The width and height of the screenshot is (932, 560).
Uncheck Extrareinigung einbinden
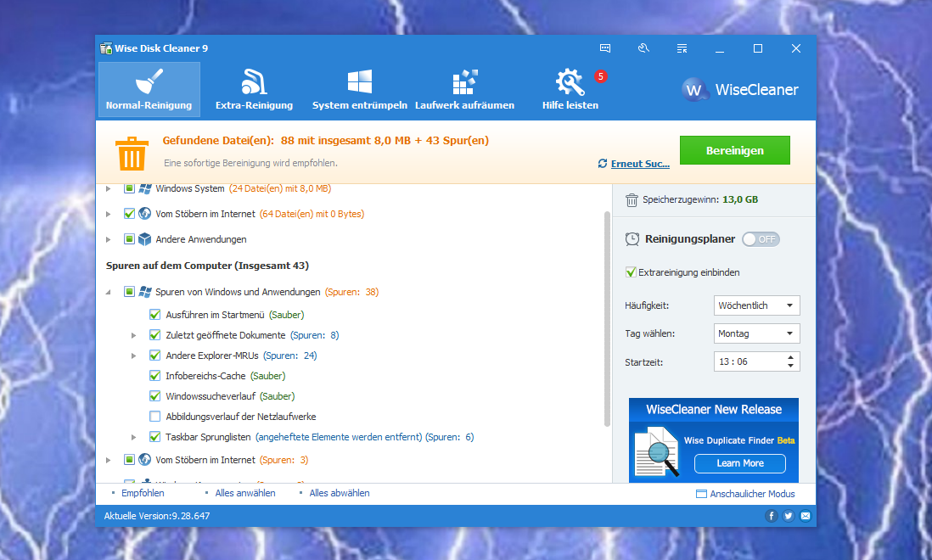tap(632, 272)
